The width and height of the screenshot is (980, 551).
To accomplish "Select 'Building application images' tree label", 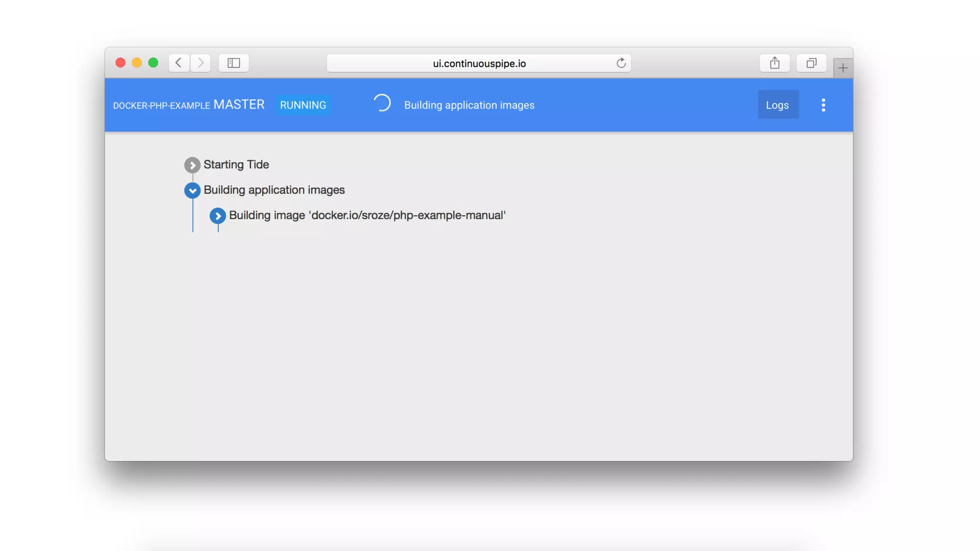I will 274,190.
